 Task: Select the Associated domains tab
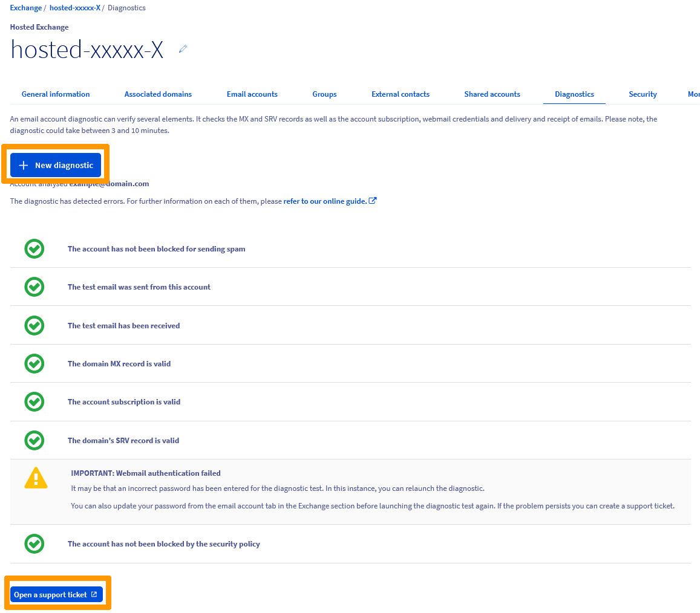pyautogui.click(x=158, y=94)
